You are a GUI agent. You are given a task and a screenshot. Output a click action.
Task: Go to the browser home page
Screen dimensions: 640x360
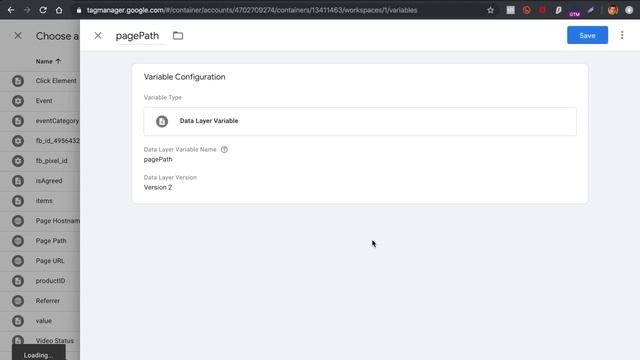pos(59,10)
